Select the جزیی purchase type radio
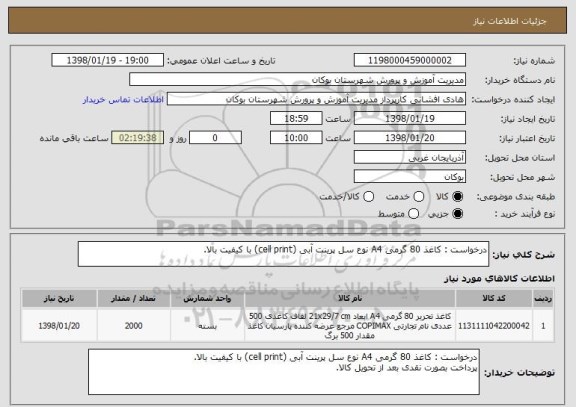This screenshot has width=576, height=407. [x=457, y=214]
